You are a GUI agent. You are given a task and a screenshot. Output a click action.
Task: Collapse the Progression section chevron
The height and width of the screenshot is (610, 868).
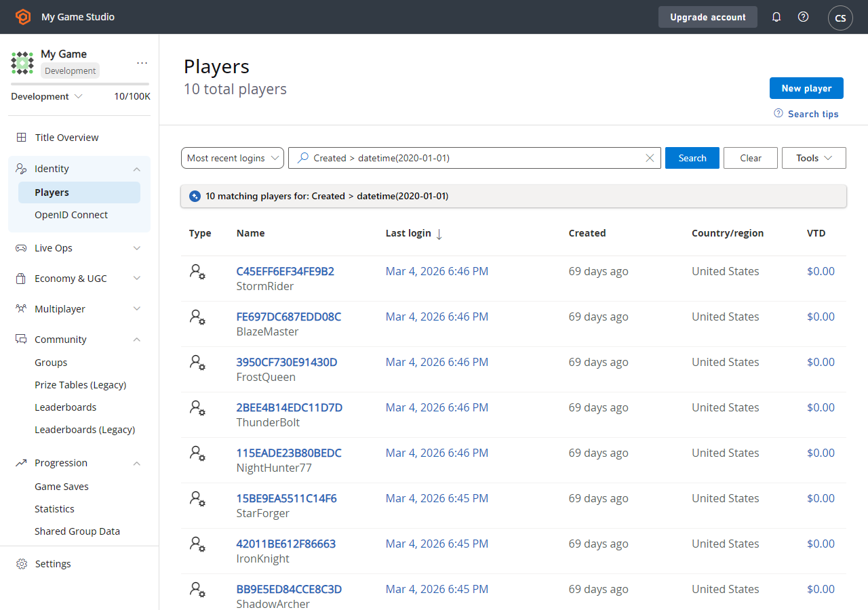pos(137,463)
